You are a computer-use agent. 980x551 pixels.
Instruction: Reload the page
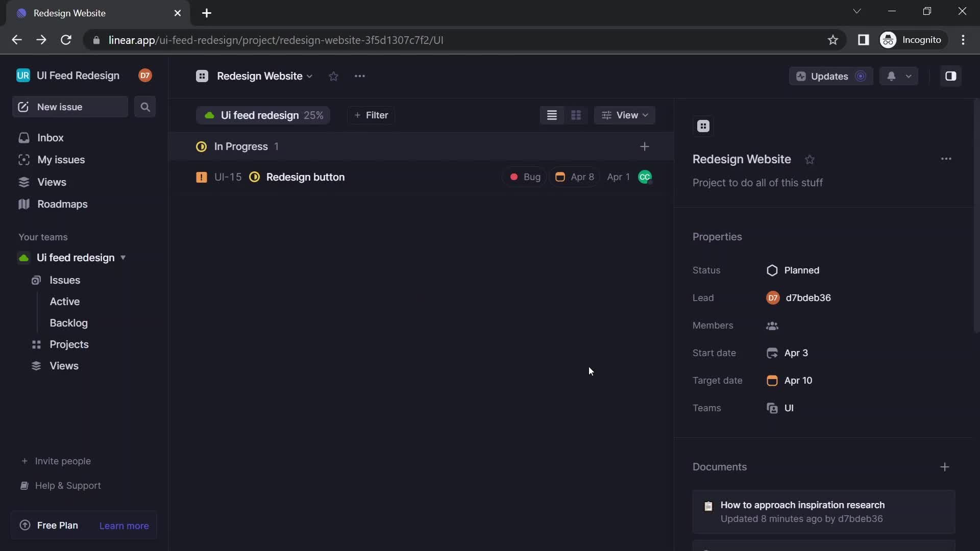66,40
